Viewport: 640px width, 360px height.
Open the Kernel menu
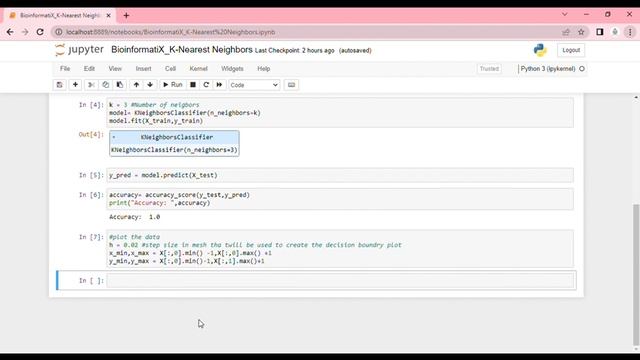(198, 69)
